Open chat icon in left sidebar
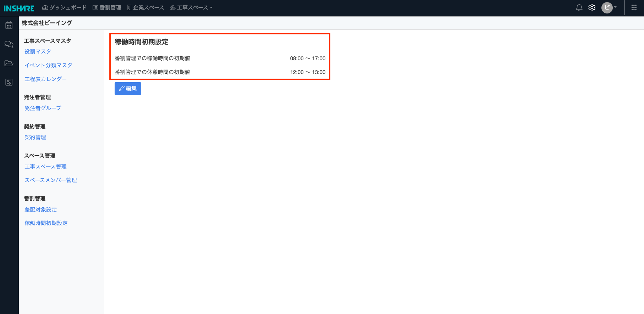This screenshot has width=644, height=314. (x=9, y=44)
